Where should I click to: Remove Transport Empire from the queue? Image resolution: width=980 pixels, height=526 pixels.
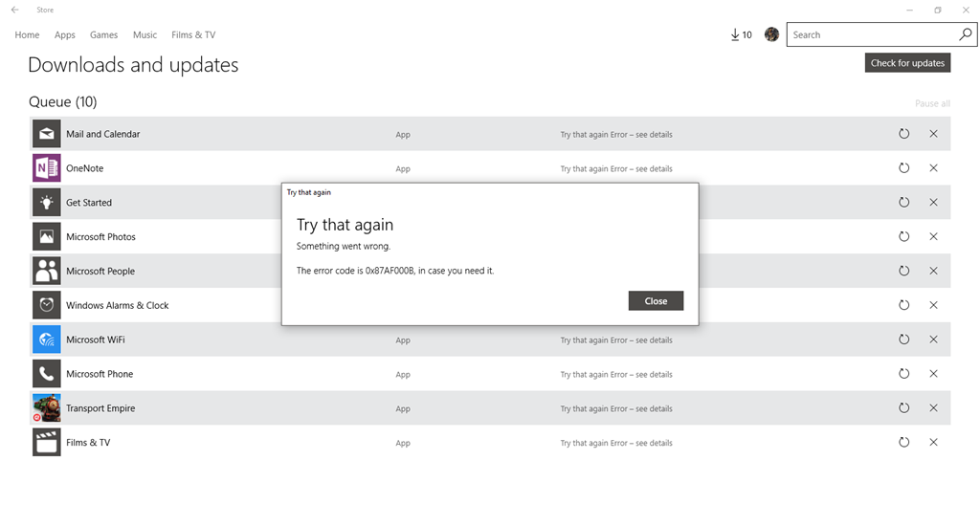pyautogui.click(x=933, y=408)
